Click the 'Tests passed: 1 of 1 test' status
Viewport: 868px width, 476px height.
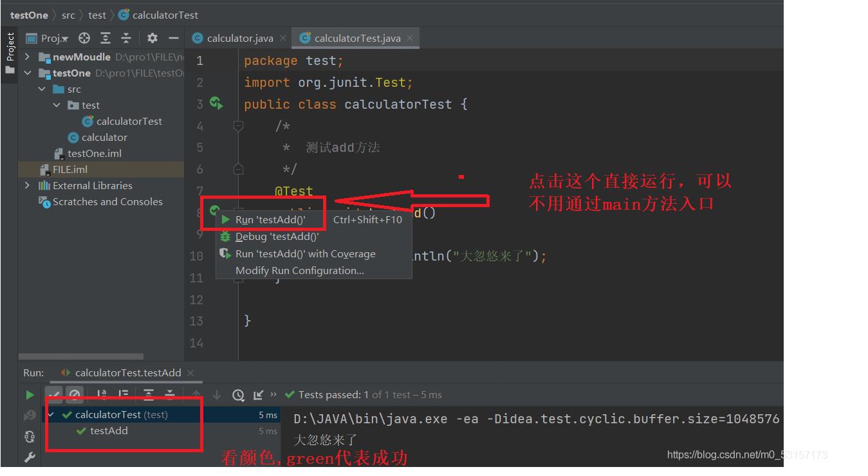click(x=363, y=395)
